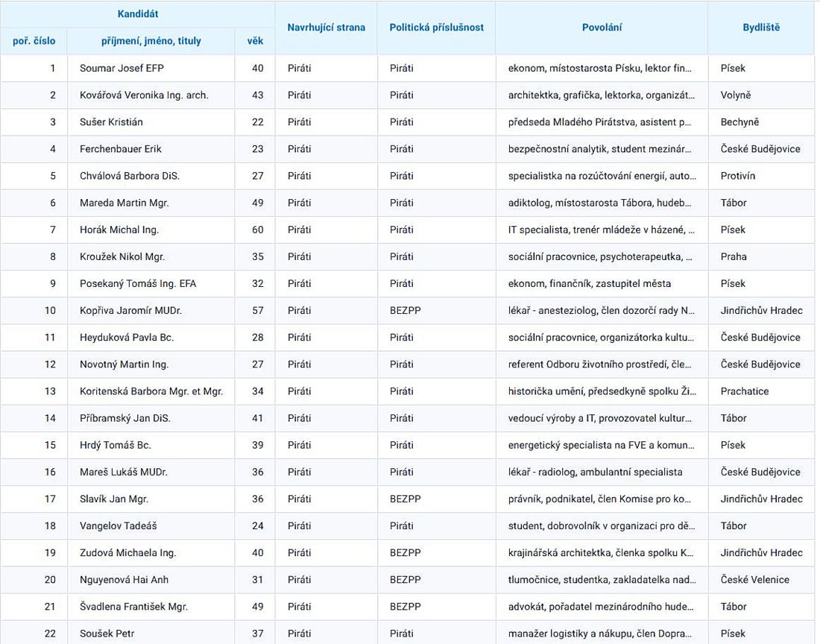Click occupation cell starting 'adiktolog, místostarosta Tábora'

599,203
